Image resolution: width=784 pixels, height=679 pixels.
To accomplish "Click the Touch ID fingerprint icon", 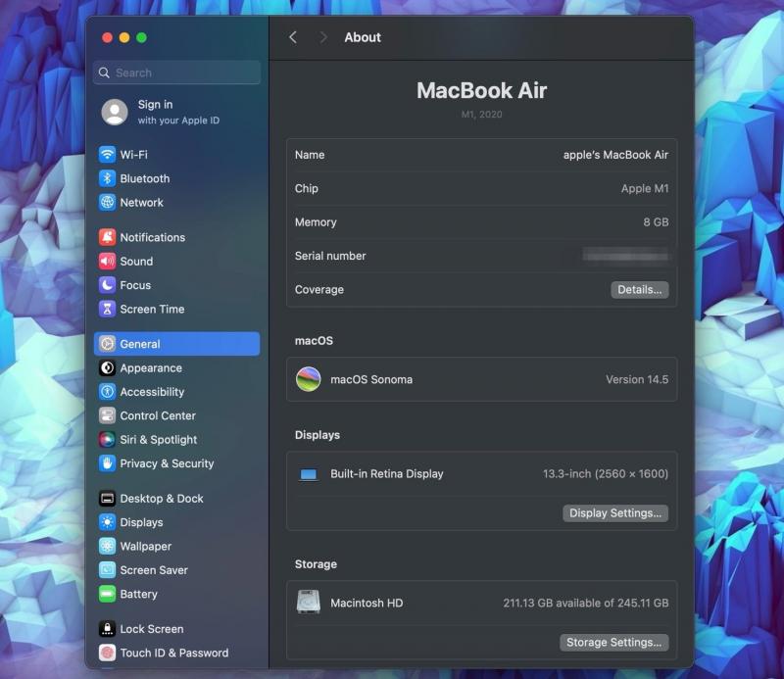I will coord(107,653).
